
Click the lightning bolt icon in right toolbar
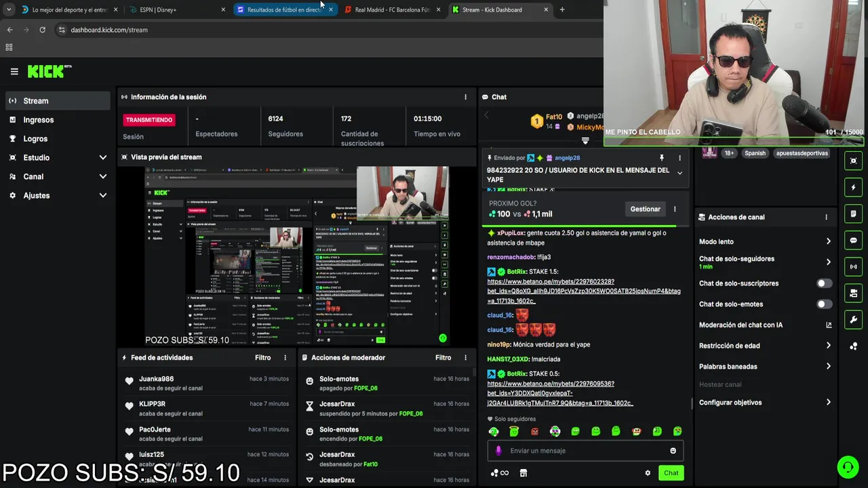[x=853, y=187]
